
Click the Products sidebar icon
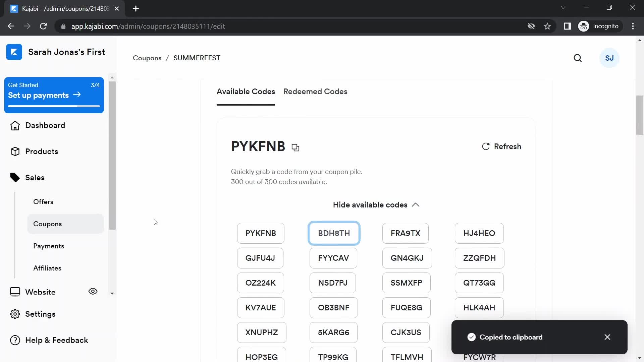pos(14,152)
